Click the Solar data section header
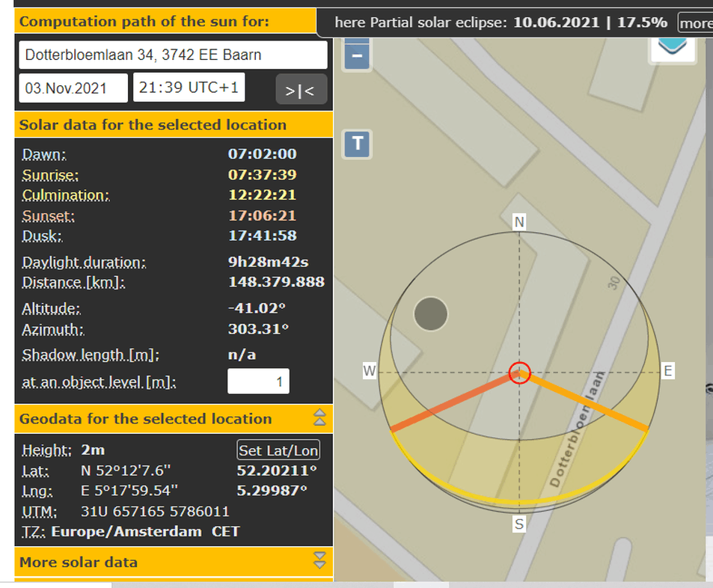Image resolution: width=713 pixels, height=588 pixels. 174,125
